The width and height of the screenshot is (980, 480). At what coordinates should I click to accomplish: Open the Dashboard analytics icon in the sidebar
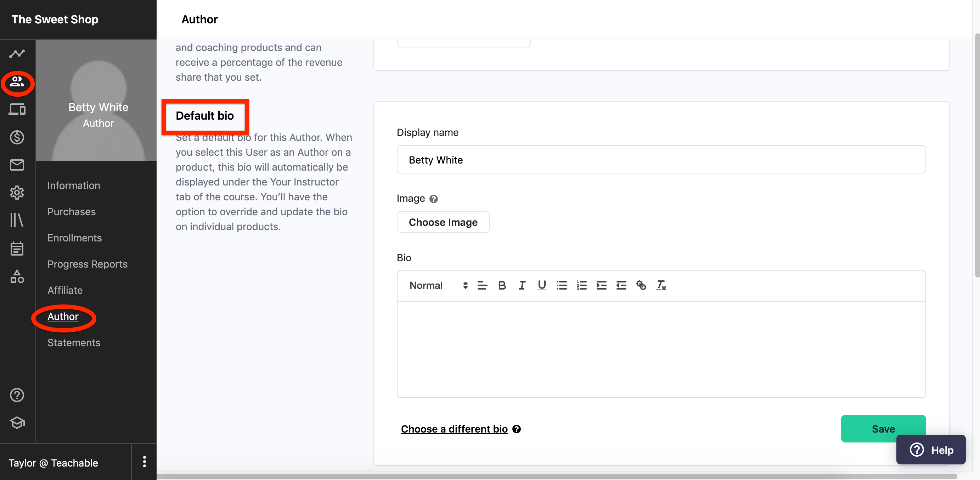click(x=17, y=53)
